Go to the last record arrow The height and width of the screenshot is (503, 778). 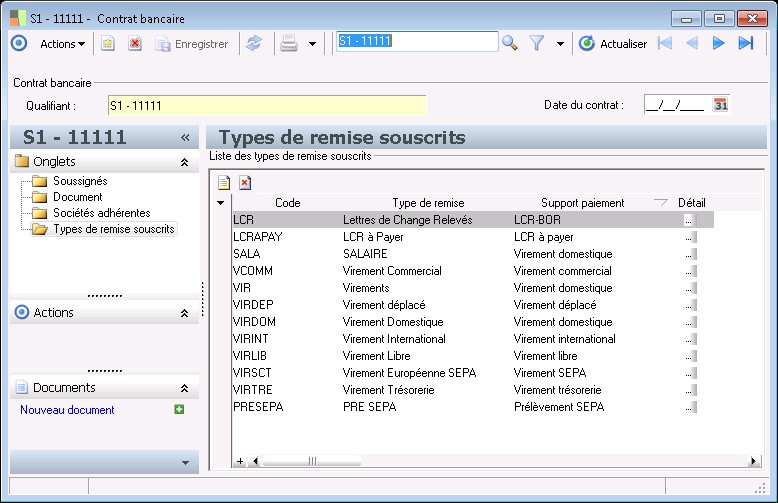[745, 43]
